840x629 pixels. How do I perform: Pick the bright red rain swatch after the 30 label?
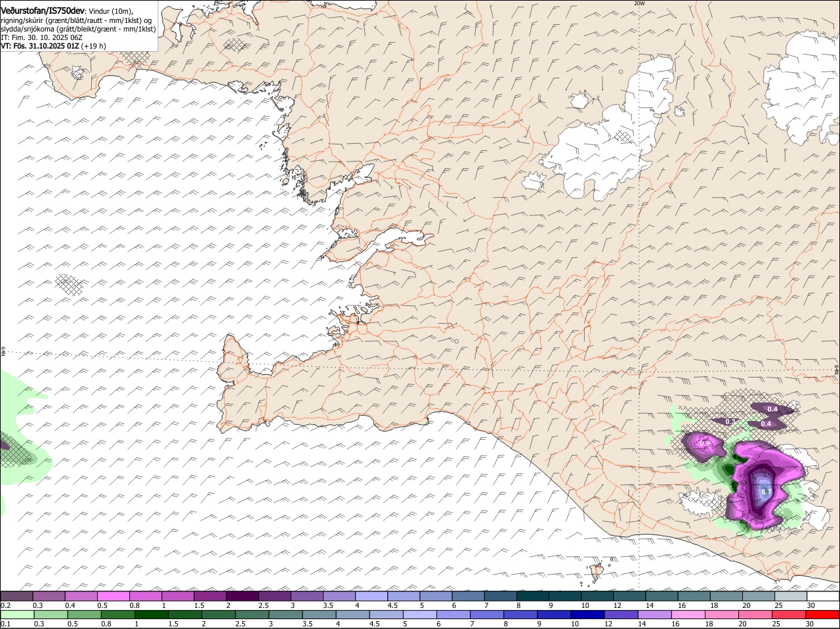click(x=823, y=615)
